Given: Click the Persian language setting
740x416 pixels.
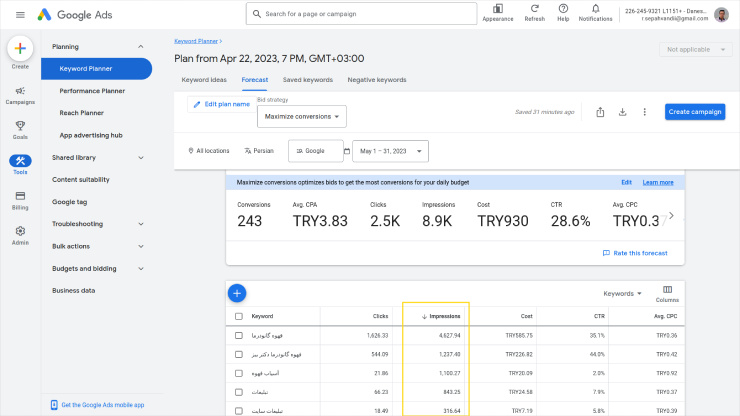Looking at the screenshot, I should pyautogui.click(x=259, y=151).
